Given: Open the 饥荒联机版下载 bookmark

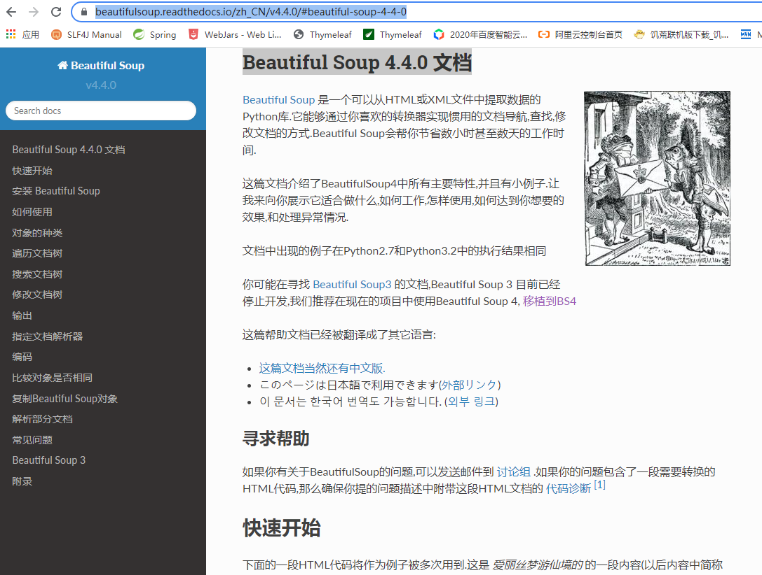Looking at the screenshot, I should point(681,35).
